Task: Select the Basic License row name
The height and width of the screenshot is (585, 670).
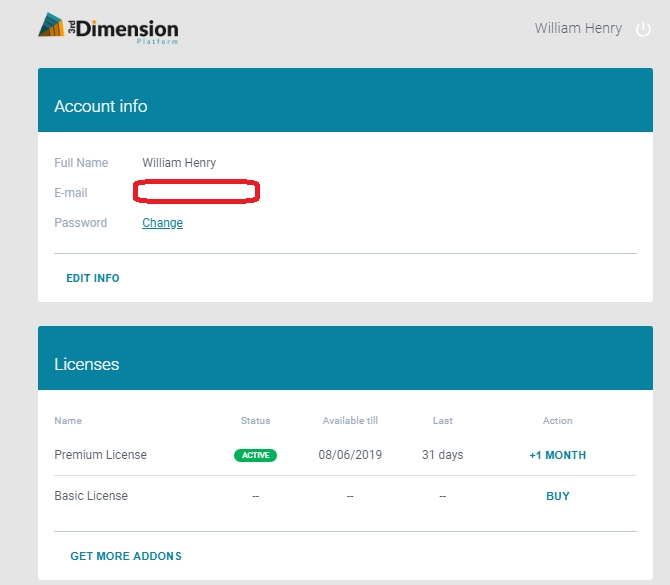Action: (91, 496)
